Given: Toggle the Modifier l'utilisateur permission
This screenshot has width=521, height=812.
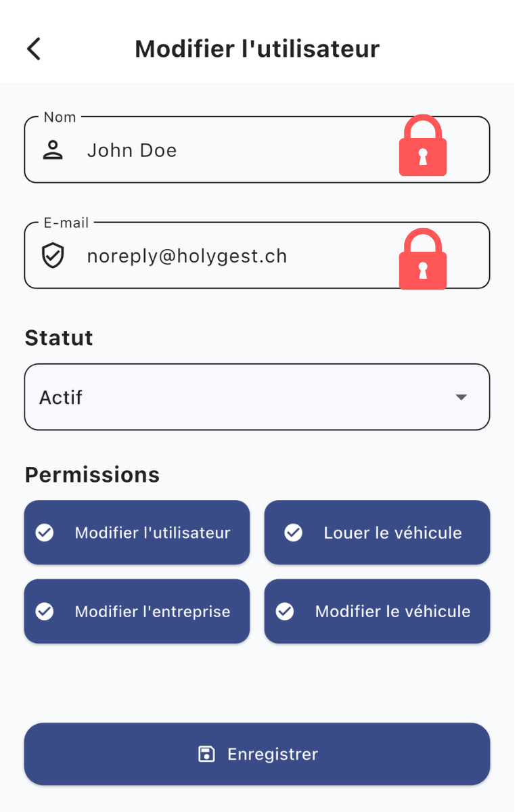Looking at the screenshot, I should [137, 533].
